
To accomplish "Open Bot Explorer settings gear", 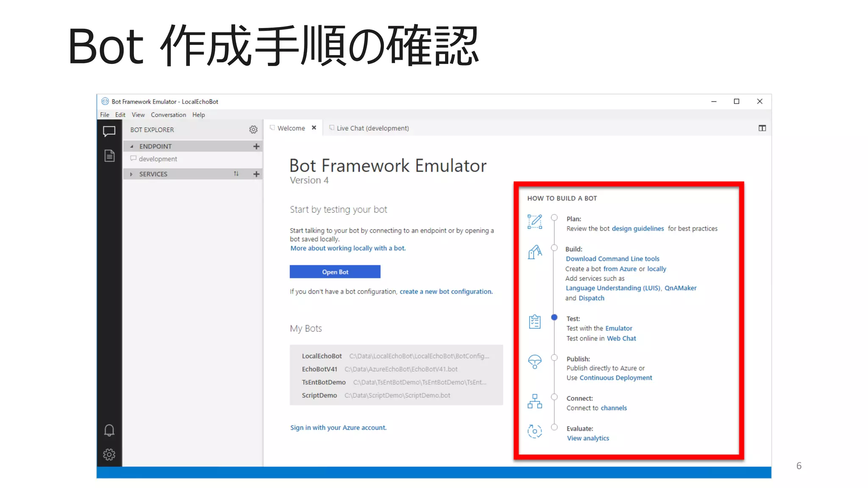I will coord(253,130).
